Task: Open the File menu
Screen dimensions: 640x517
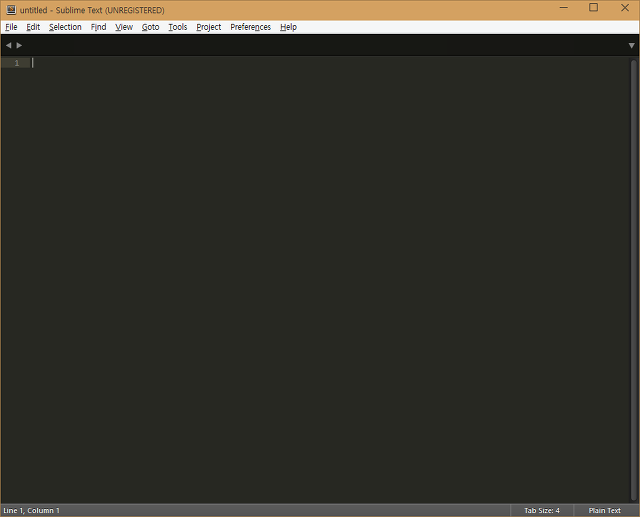Action: [11, 27]
